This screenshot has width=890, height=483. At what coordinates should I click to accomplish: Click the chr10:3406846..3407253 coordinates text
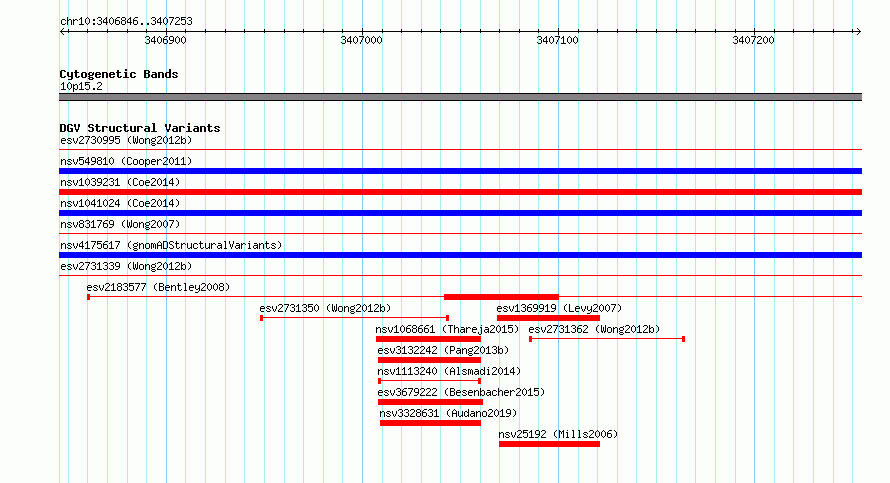(127, 21)
